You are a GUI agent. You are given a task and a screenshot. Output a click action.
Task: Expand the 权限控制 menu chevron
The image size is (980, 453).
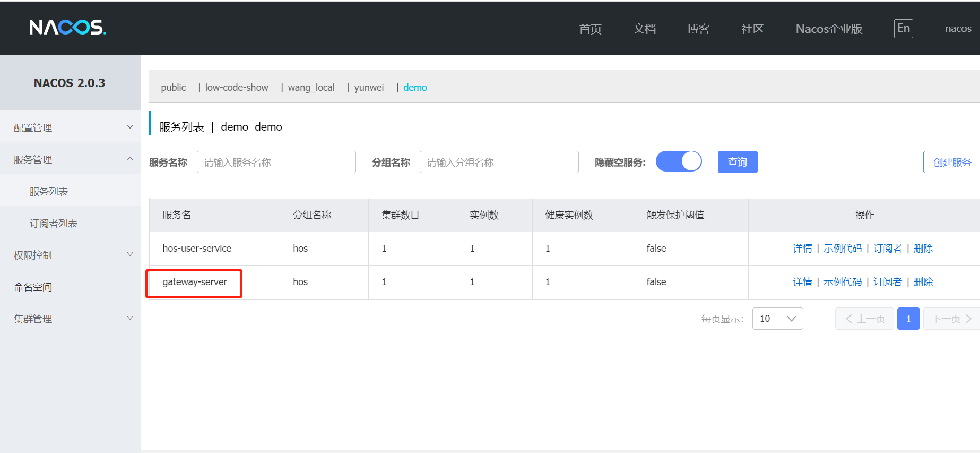point(130,254)
